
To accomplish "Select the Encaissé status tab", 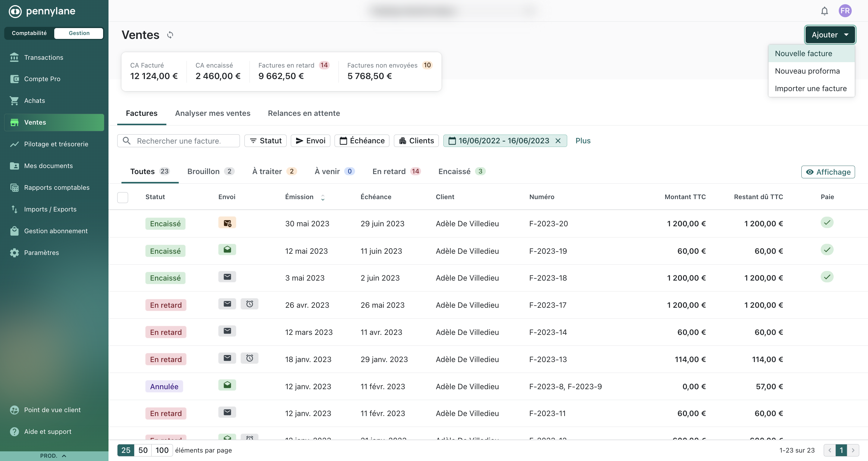I will (462, 171).
